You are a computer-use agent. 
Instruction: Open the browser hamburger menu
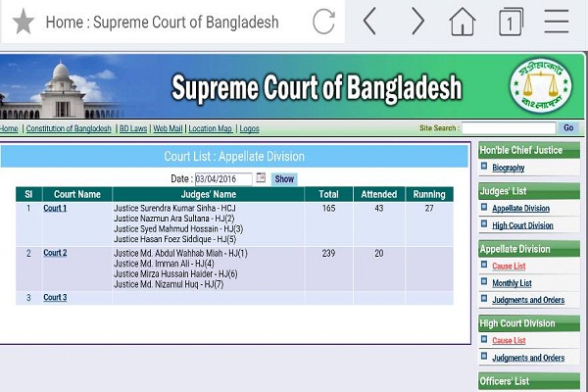(x=557, y=22)
